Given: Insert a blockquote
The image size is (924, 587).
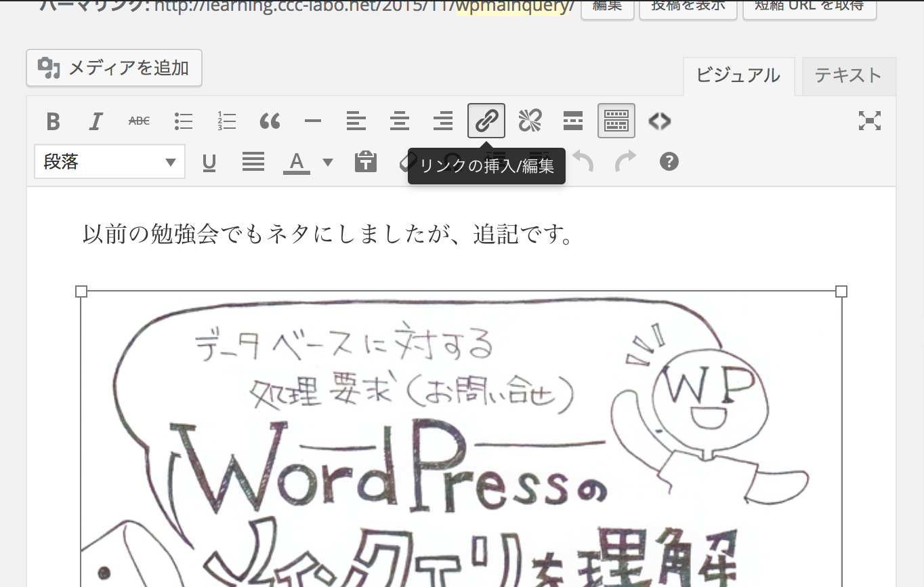Looking at the screenshot, I should [x=270, y=121].
